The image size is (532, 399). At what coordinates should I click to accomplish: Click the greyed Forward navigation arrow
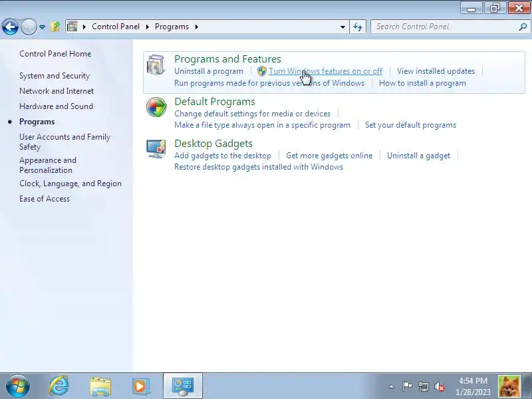click(29, 27)
